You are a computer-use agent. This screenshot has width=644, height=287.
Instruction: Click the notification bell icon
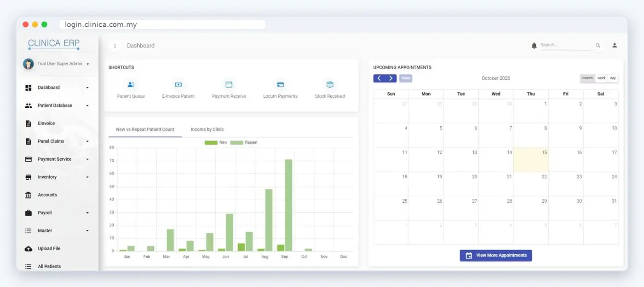click(x=534, y=46)
